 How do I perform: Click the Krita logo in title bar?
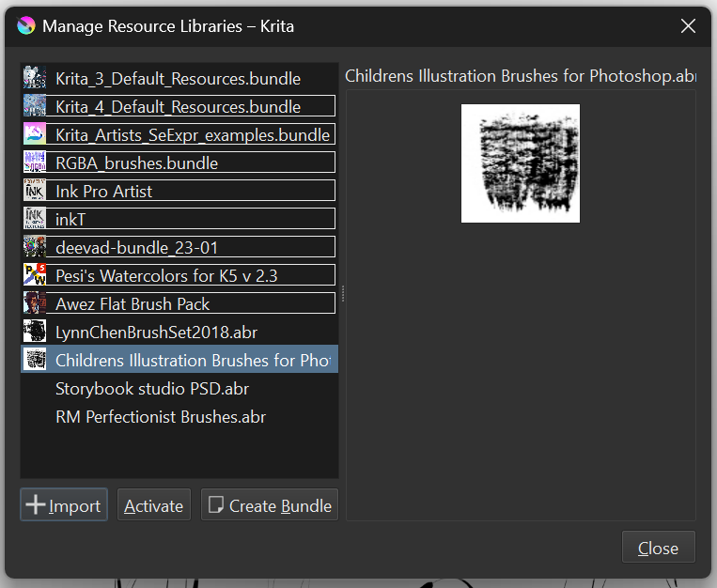pos(26,25)
